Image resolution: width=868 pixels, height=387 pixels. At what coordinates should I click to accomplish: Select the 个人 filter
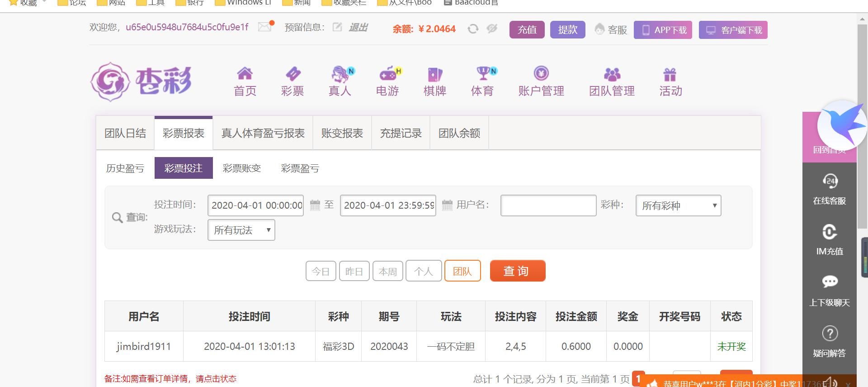click(x=424, y=271)
